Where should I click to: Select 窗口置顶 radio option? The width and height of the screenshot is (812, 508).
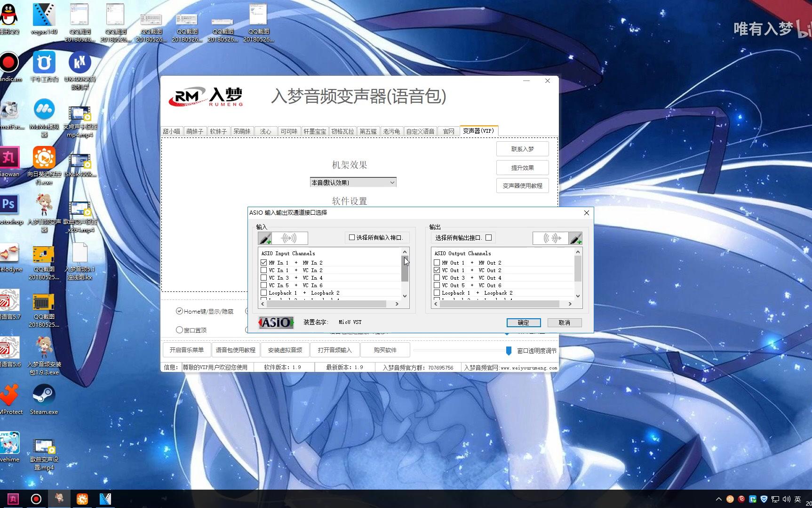tap(179, 330)
